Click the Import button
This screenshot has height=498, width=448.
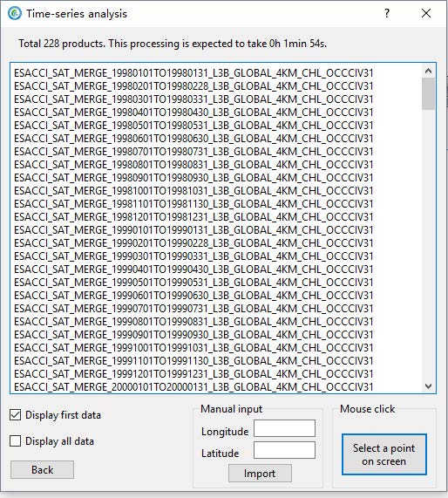(x=260, y=474)
